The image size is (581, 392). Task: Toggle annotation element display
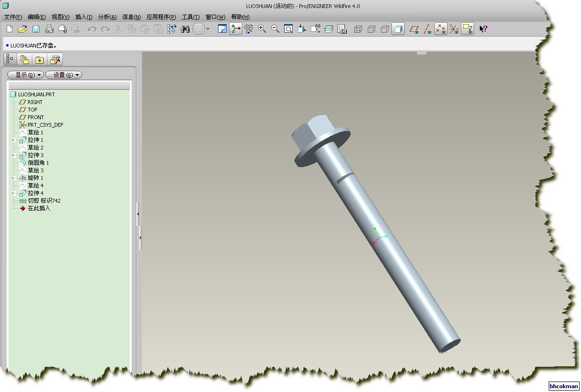coord(467,29)
